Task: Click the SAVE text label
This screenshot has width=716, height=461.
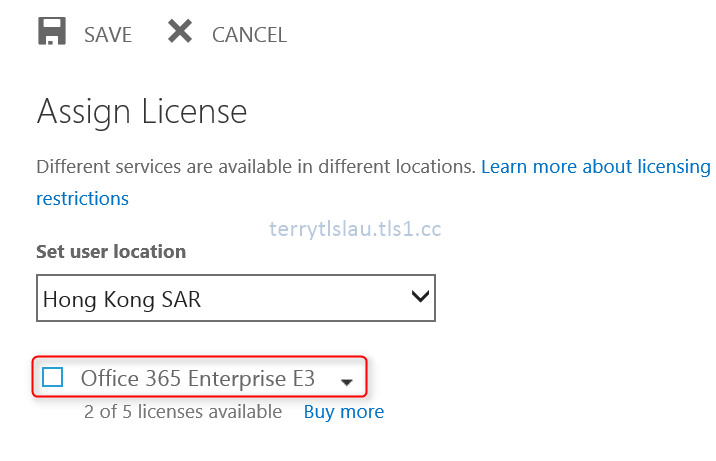Action: click(108, 35)
